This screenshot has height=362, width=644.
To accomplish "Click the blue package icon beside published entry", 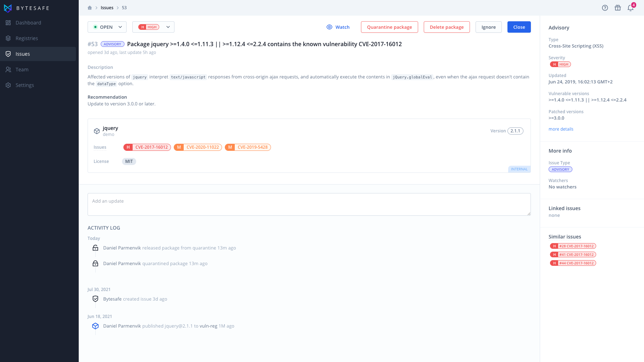I will (x=95, y=326).
